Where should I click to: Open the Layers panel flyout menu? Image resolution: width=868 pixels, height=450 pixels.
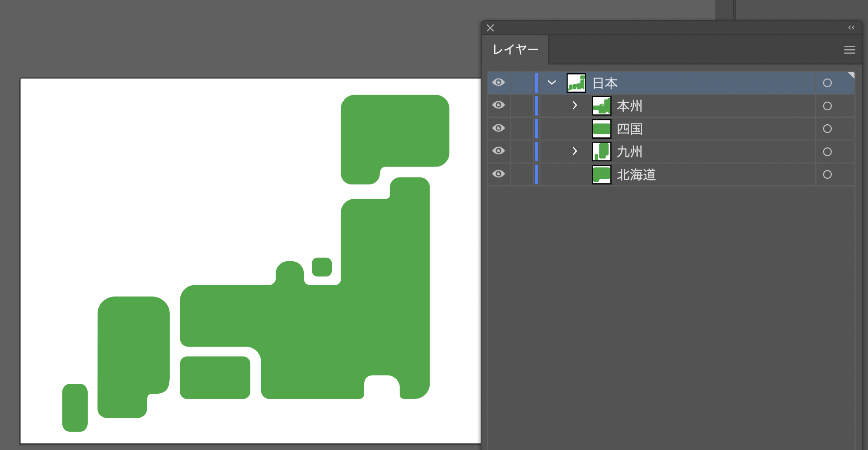pyautogui.click(x=849, y=49)
